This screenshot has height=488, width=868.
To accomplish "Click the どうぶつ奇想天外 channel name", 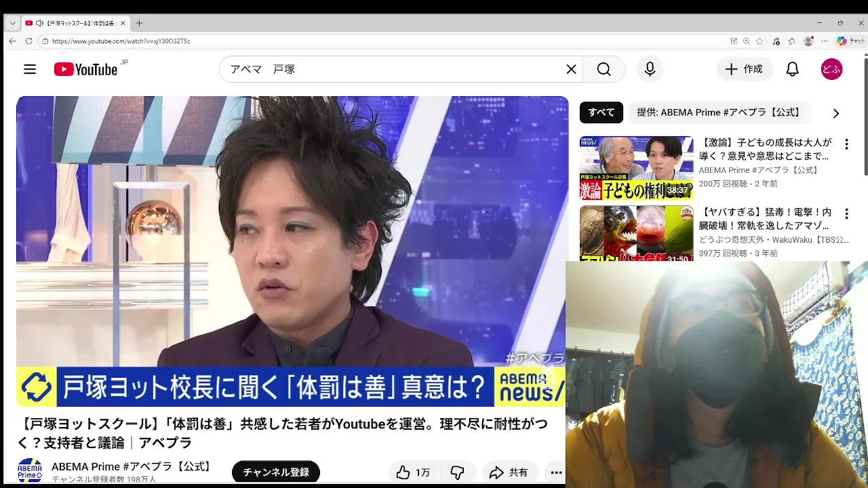I will pyautogui.click(x=774, y=240).
